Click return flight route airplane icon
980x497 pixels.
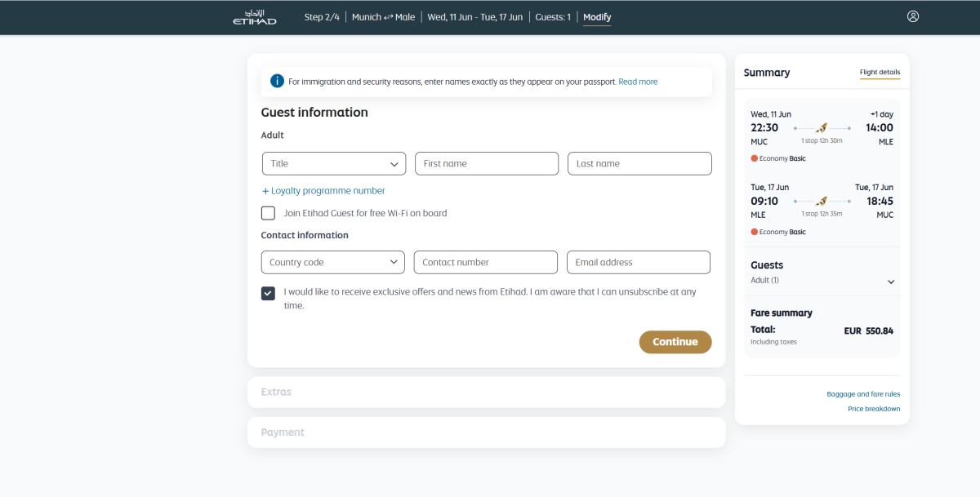point(822,201)
